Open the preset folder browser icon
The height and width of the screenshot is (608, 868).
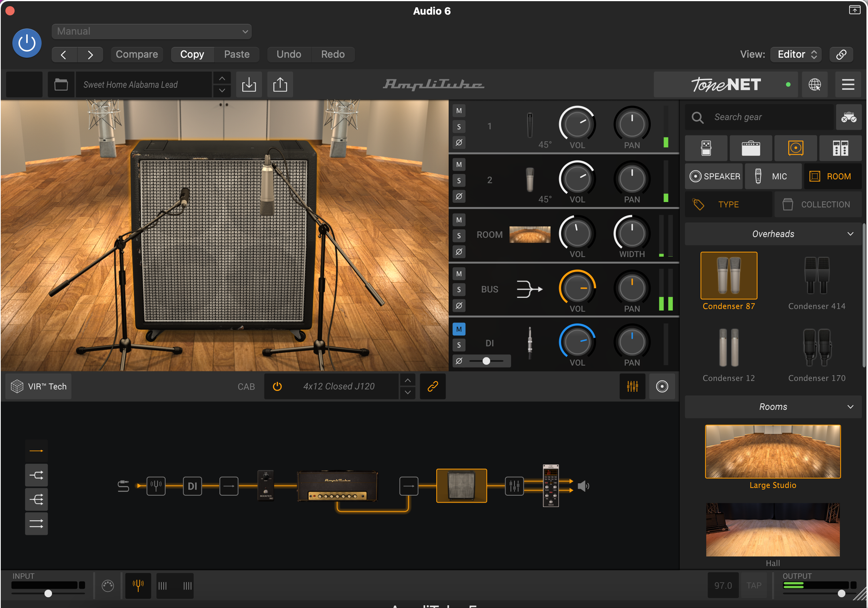(x=61, y=84)
